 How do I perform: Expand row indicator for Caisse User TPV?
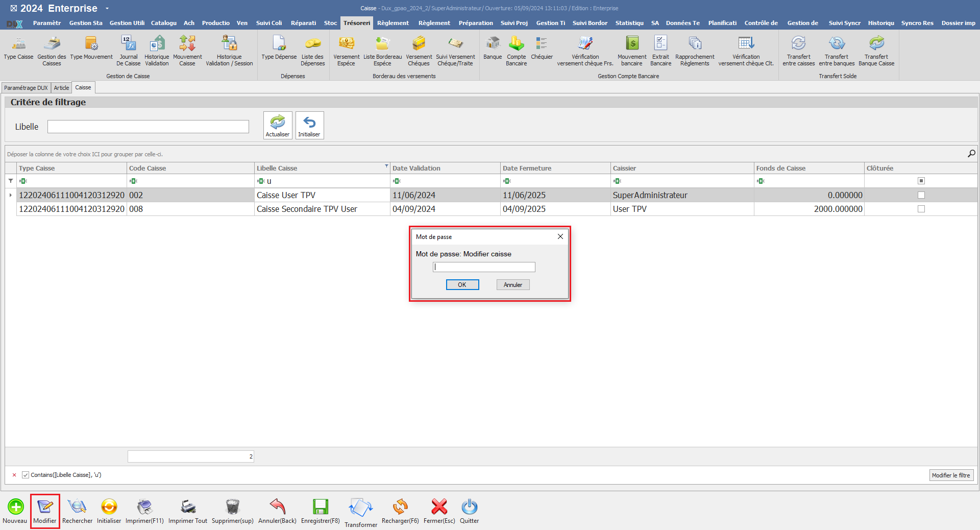(x=11, y=195)
